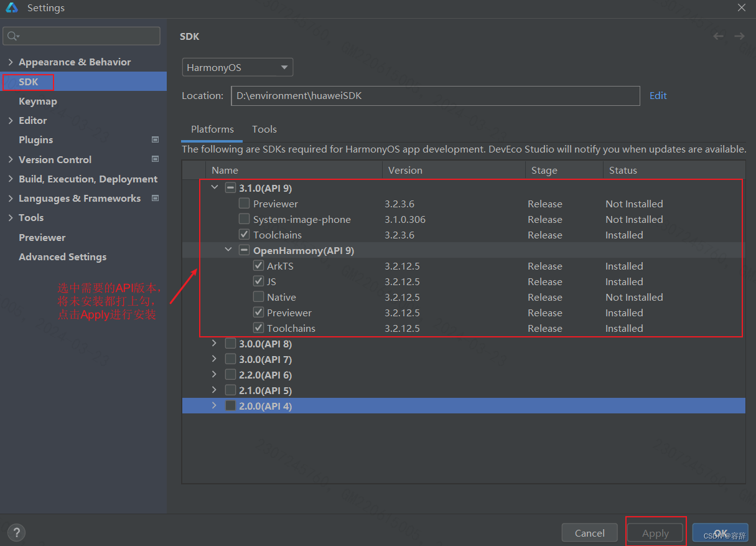This screenshot has width=756, height=546.
Task: Uncheck the Toolchains 3.2.3.6 checkbox
Action: pyautogui.click(x=245, y=235)
